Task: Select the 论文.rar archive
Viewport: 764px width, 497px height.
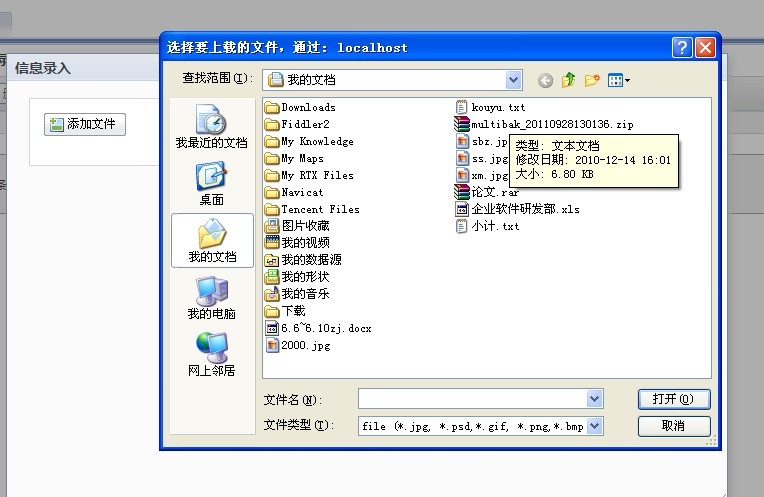Action: point(494,192)
